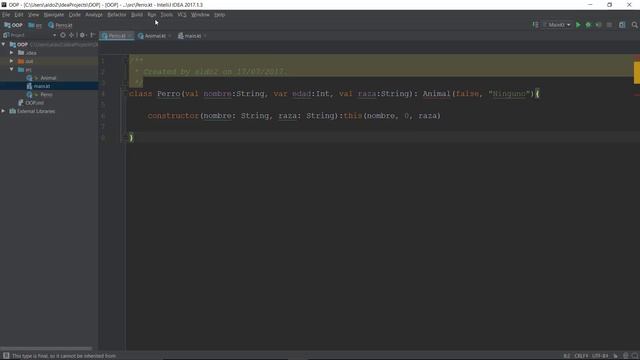
Task: Open the Code menu
Action: 74,15
